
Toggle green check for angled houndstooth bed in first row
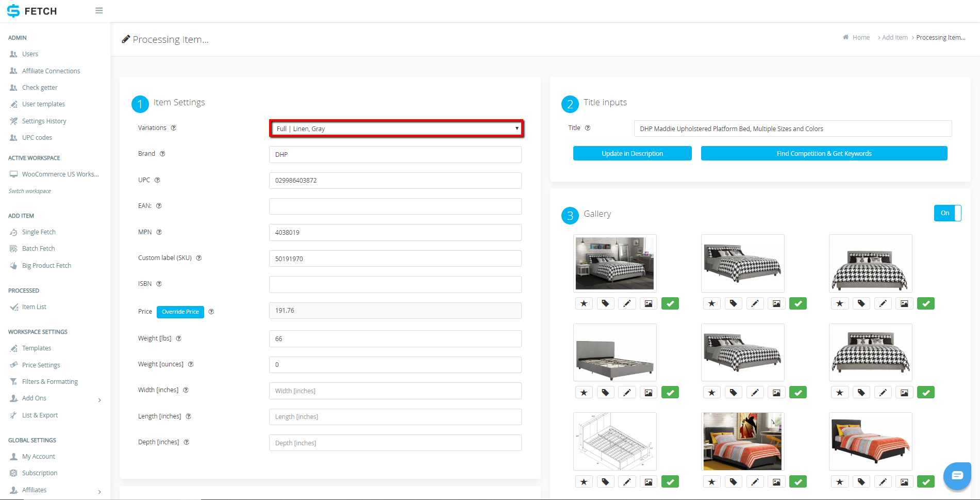pyautogui.click(x=798, y=303)
